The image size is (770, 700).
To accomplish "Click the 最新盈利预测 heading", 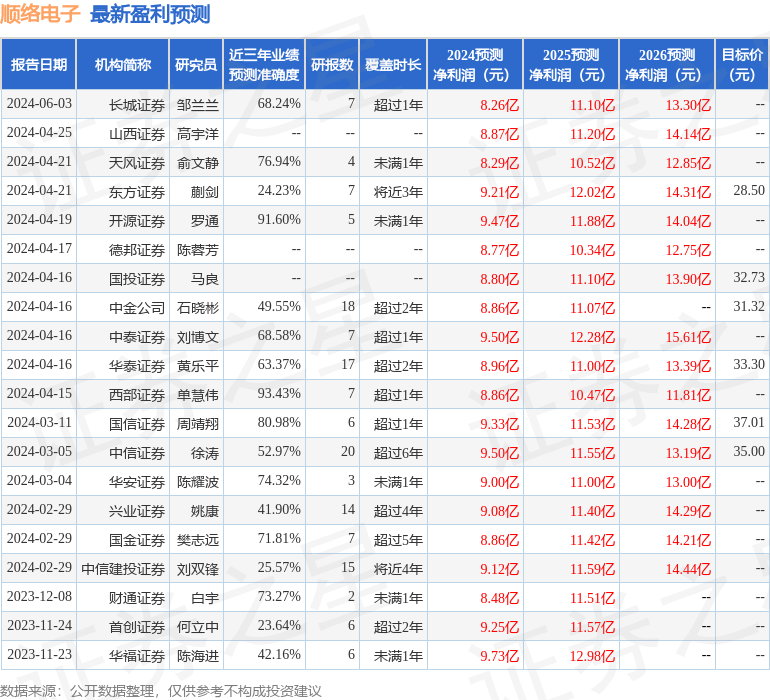I will pyautogui.click(x=150, y=14).
